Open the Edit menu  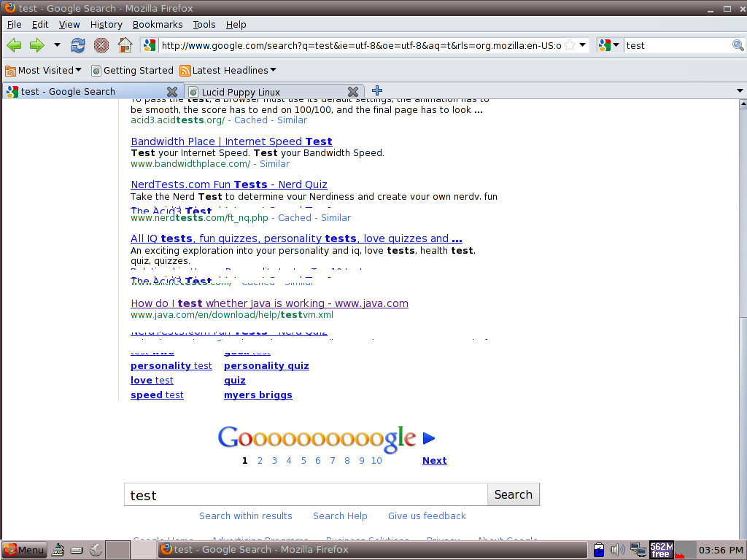click(40, 24)
